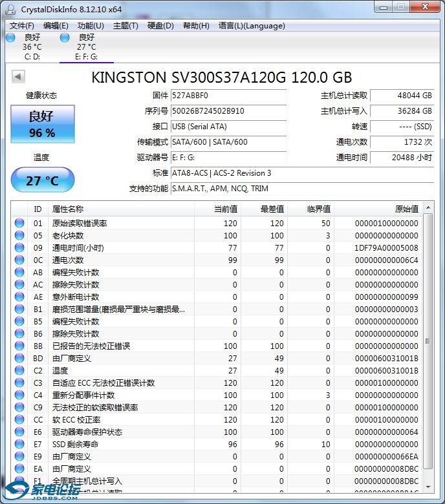Select the row name SSD 剩余寿命
The width and height of the screenshot is (445, 504).
pyautogui.click(x=75, y=444)
